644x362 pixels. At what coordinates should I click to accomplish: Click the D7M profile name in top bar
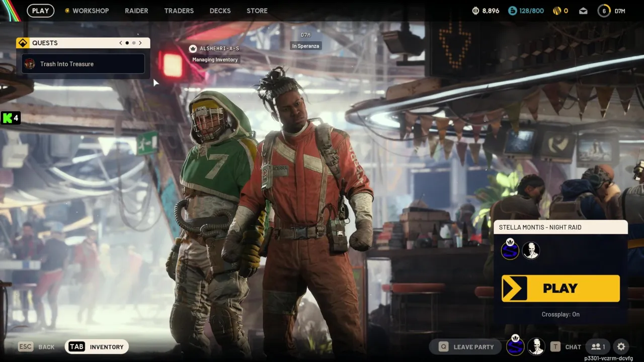[620, 11]
